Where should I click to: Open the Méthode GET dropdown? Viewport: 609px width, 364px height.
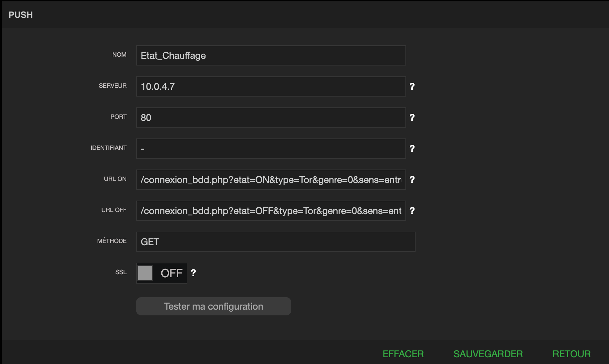275,242
